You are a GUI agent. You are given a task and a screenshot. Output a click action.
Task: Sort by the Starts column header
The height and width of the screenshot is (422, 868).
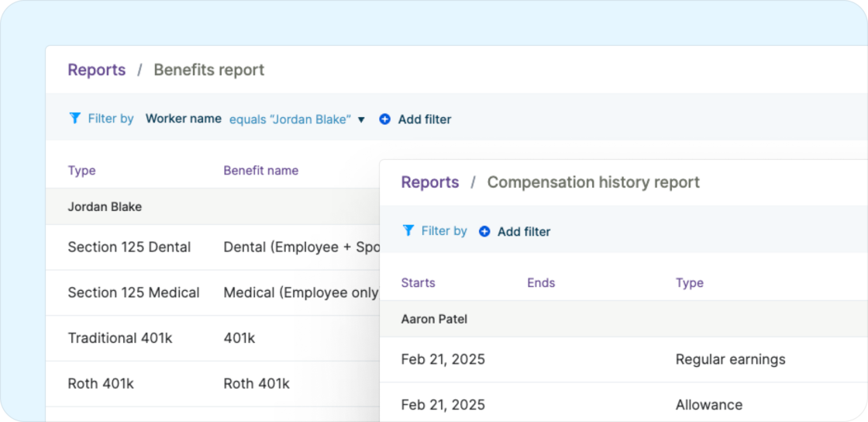(x=418, y=283)
